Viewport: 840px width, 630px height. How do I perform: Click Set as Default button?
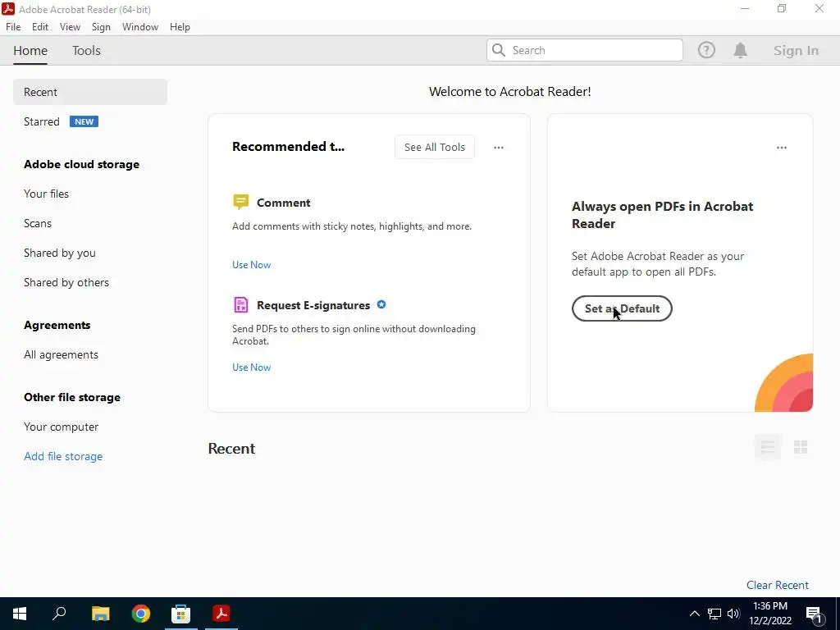coord(622,308)
